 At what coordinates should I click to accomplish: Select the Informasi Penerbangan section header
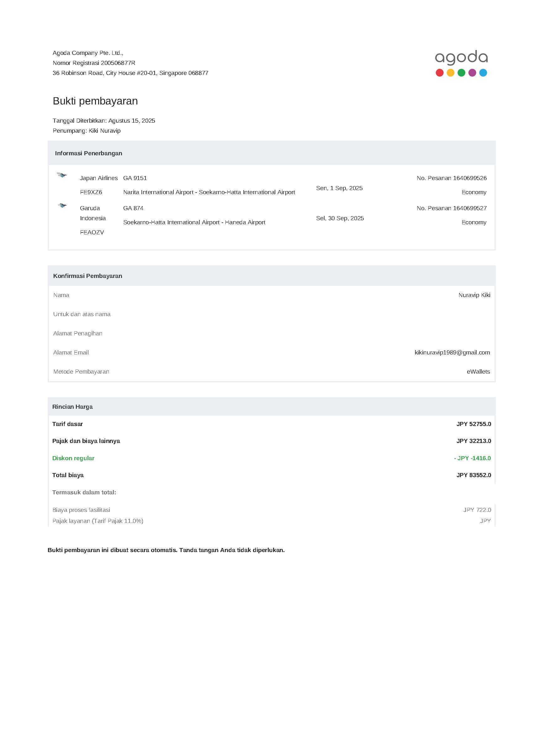[88, 153]
